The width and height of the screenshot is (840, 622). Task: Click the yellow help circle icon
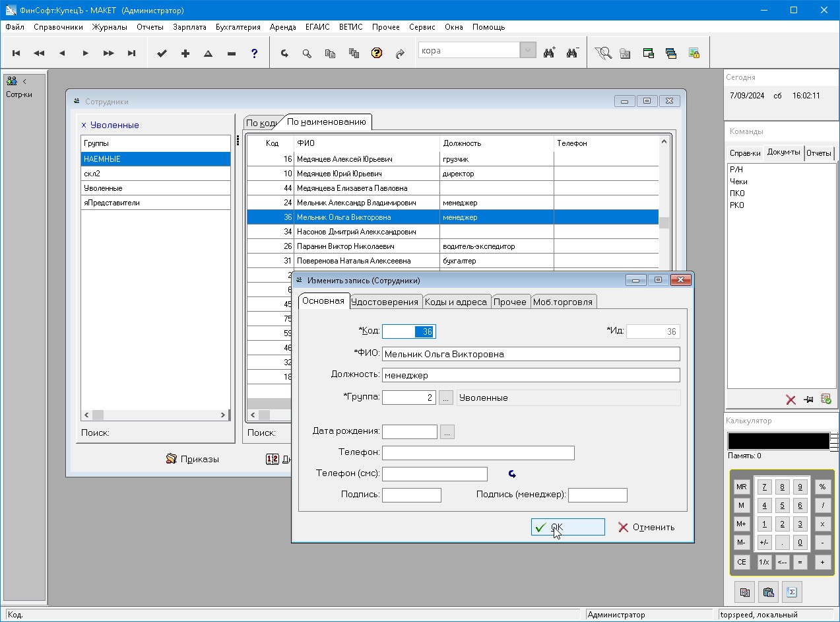tap(377, 53)
